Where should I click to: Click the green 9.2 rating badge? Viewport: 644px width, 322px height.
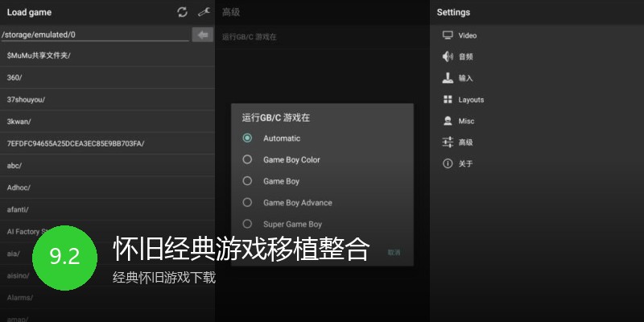click(x=64, y=258)
